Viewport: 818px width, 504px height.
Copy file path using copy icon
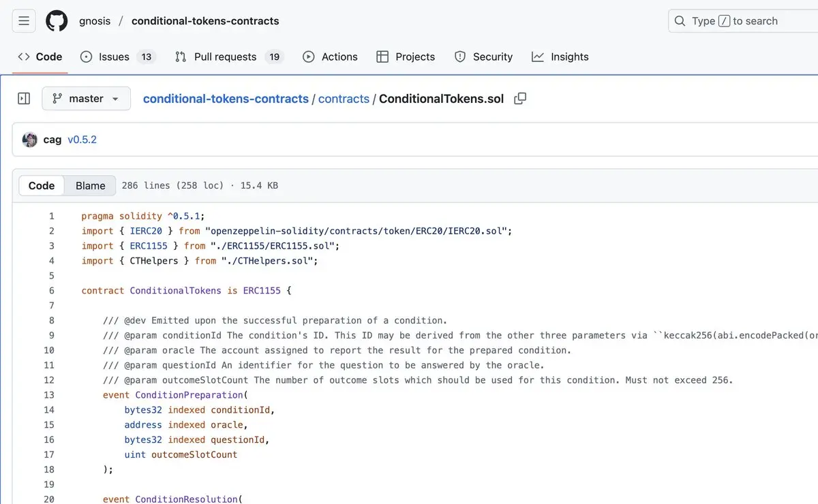[x=520, y=99]
